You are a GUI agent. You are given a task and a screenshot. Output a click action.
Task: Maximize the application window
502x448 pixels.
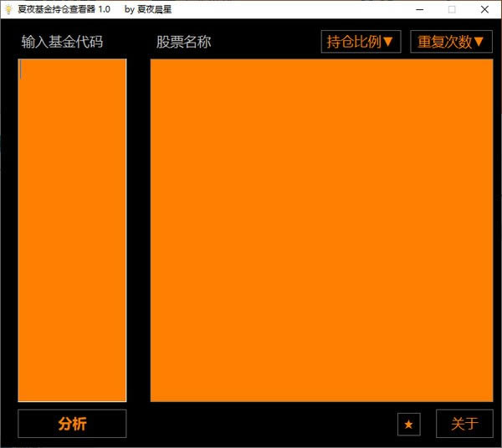pyautogui.click(x=452, y=9)
